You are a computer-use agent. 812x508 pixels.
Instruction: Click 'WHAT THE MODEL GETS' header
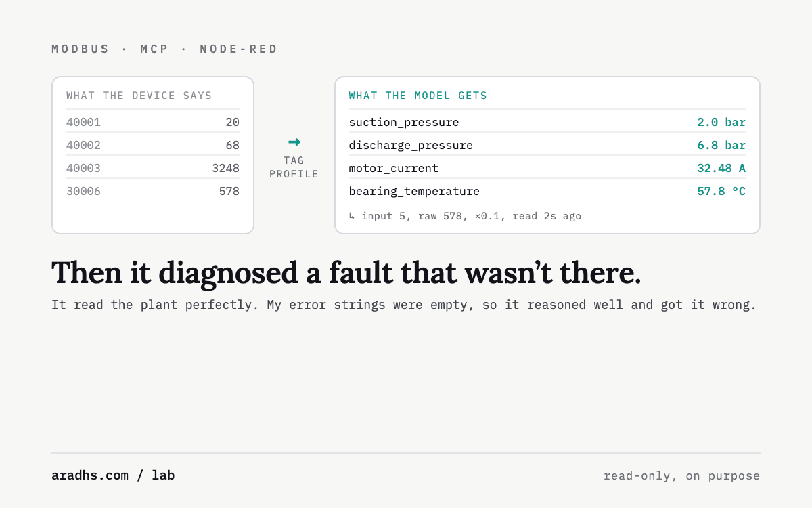coord(418,96)
